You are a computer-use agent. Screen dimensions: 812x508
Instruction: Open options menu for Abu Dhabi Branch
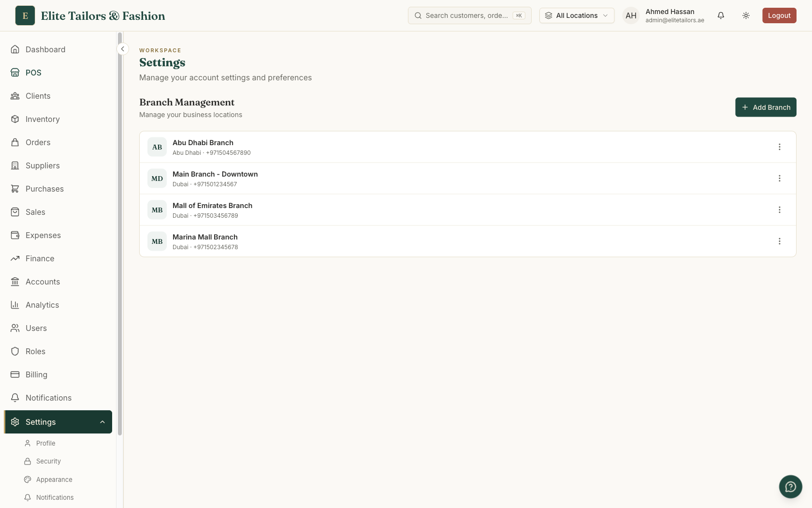point(779,147)
